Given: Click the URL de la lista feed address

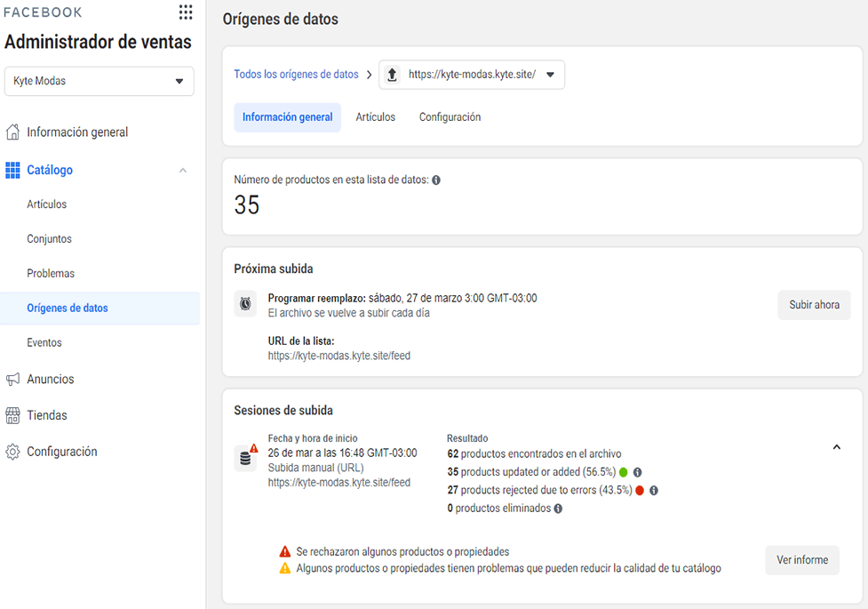Looking at the screenshot, I should [339, 356].
